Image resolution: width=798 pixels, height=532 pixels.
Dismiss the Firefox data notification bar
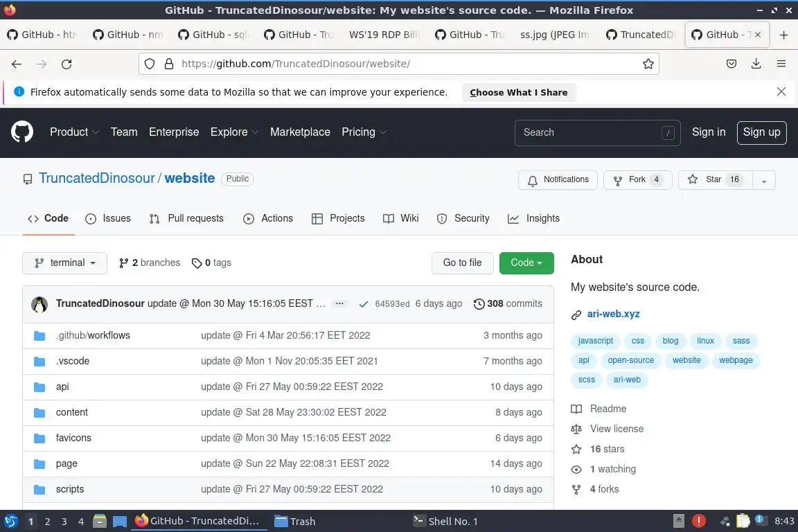click(781, 91)
